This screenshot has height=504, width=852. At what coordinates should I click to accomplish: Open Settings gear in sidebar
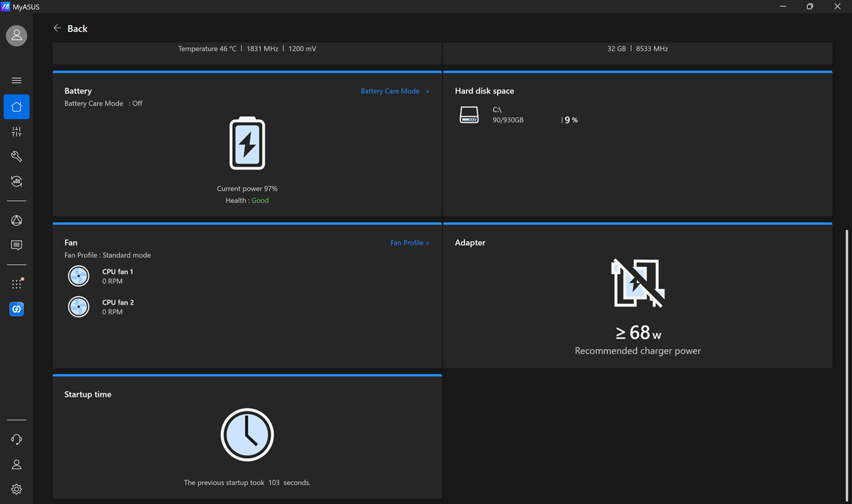coord(16,489)
